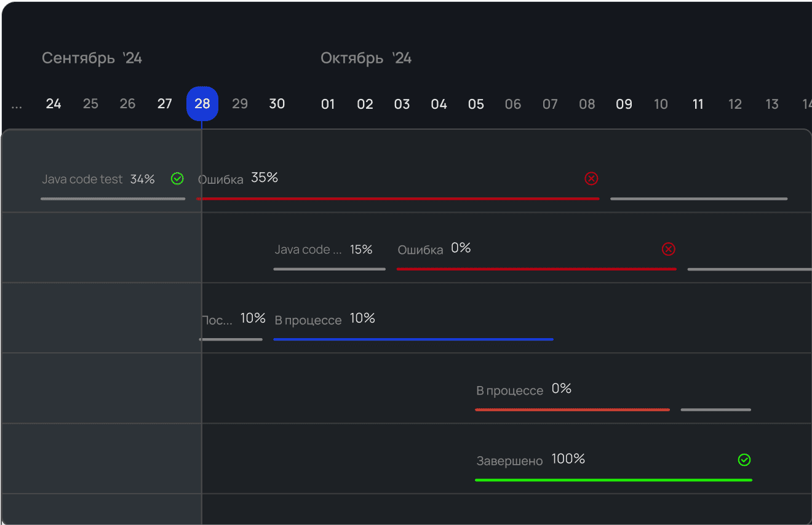Click the green Завершено progress bar
812x525 pixels.
613,480
